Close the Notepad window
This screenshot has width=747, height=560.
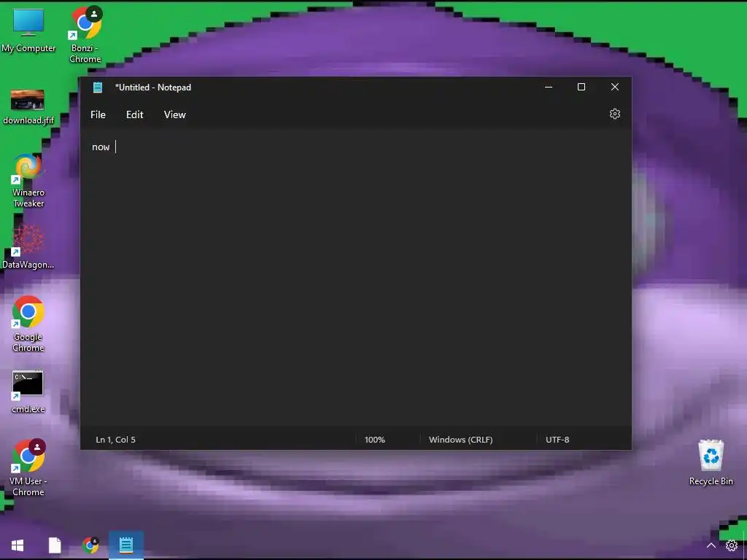(x=614, y=87)
